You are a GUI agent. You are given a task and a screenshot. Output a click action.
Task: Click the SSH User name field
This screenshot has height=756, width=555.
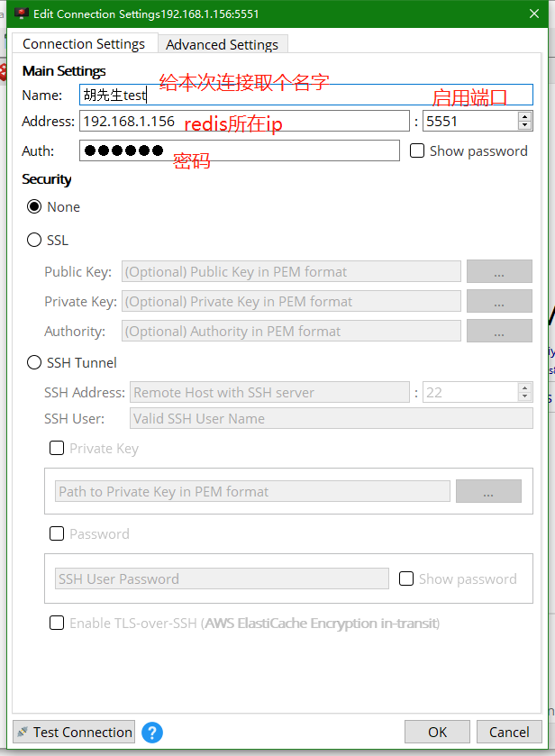(332, 418)
